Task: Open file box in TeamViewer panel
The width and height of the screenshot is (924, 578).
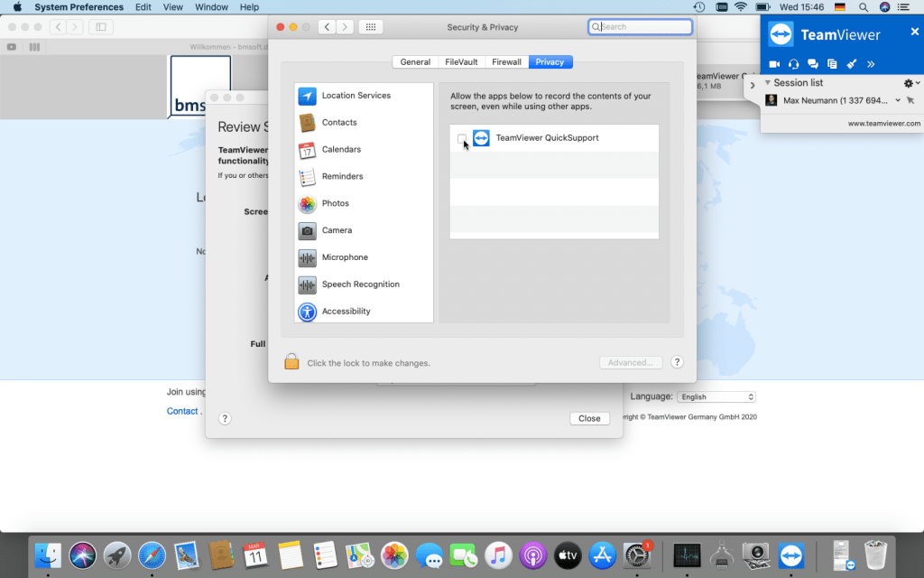Action: tap(832, 64)
